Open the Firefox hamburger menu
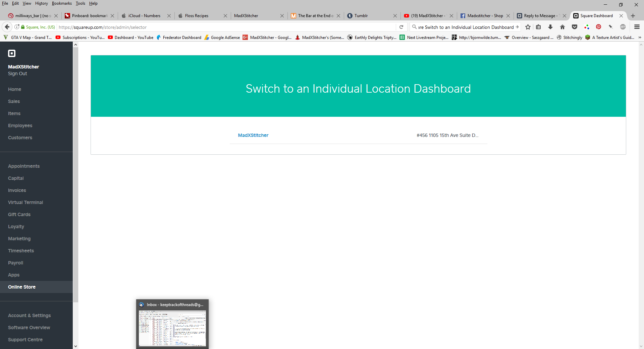 point(637,27)
